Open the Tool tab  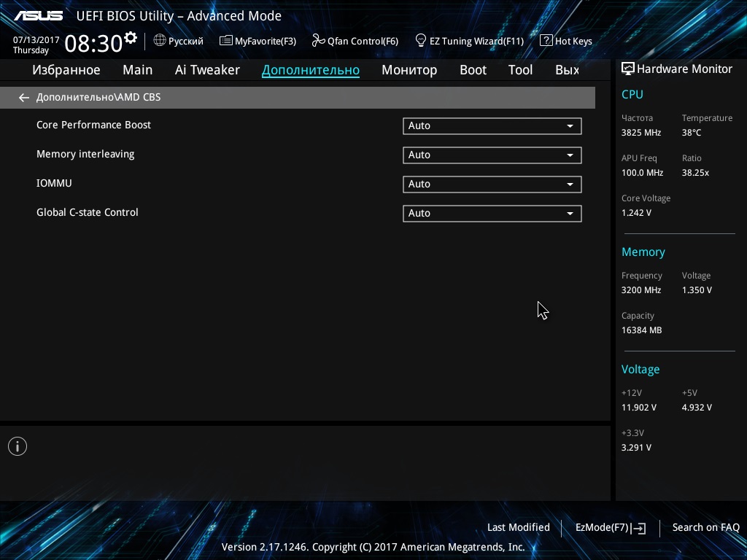coord(520,70)
